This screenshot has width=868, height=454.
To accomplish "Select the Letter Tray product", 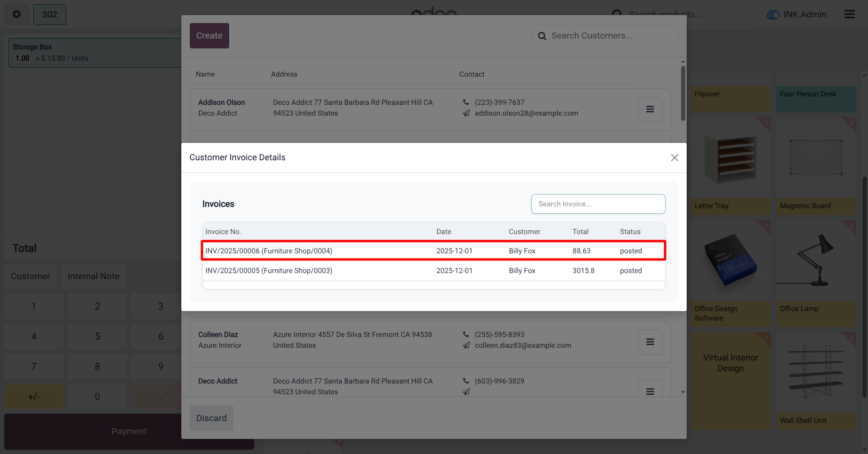I will tap(731, 166).
